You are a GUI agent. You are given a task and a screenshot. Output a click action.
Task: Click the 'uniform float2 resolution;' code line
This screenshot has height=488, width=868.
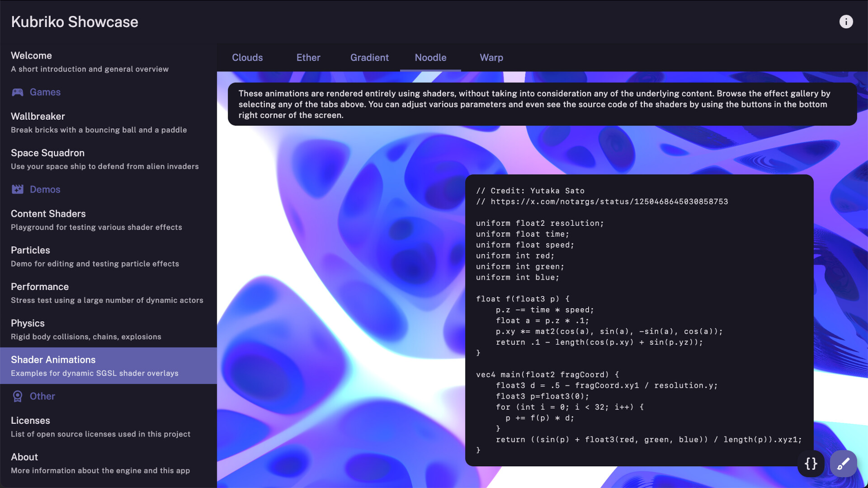(x=540, y=223)
